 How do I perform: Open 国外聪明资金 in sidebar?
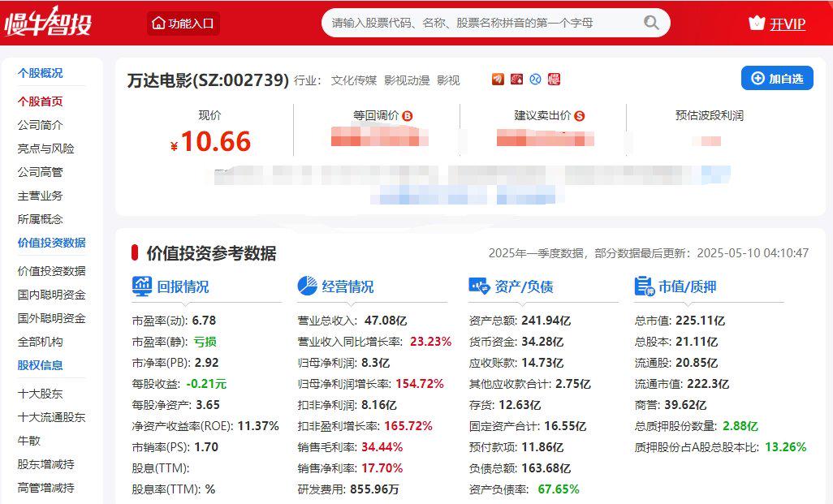pyautogui.click(x=51, y=318)
